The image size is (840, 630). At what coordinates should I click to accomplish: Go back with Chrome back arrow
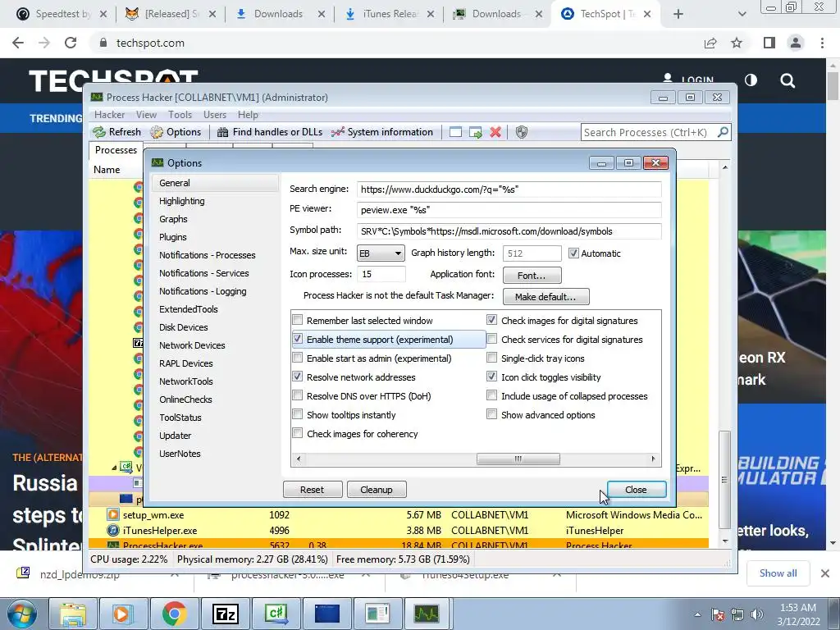coord(18,43)
